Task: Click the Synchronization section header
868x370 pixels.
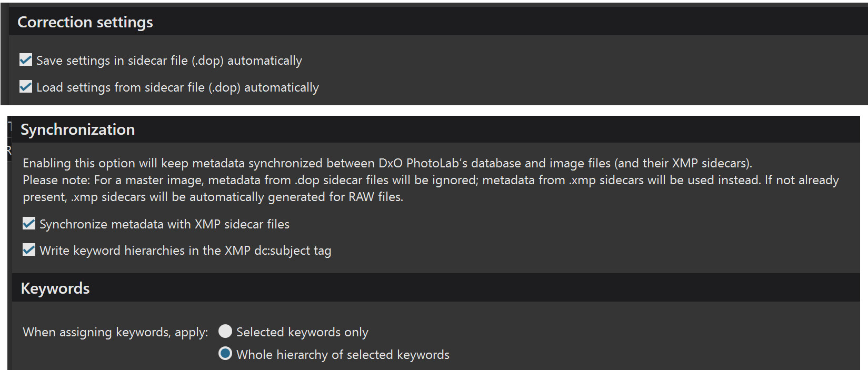Action: coord(77,129)
